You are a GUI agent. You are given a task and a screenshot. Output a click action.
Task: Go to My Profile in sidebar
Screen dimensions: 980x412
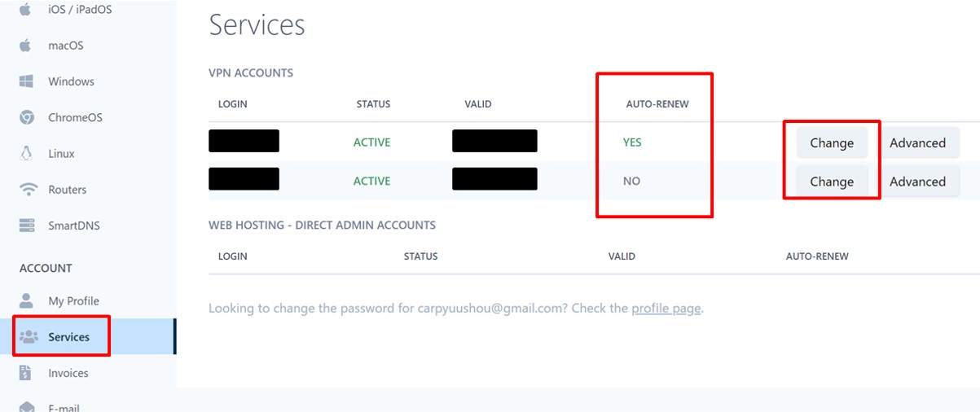(73, 301)
